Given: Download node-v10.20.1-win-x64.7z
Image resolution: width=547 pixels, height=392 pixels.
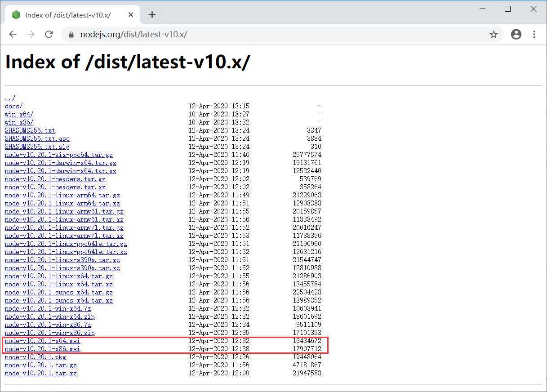Looking at the screenshot, I should point(48,308).
